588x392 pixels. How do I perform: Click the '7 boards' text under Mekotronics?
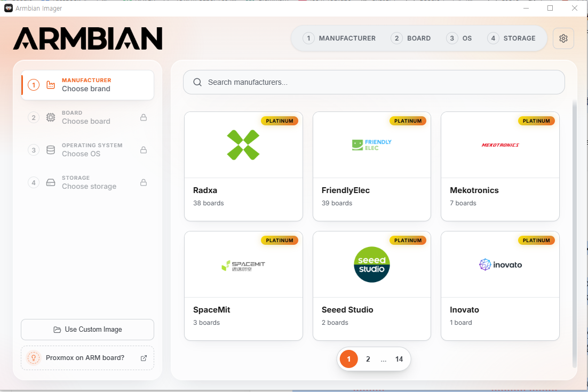coord(463,203)
